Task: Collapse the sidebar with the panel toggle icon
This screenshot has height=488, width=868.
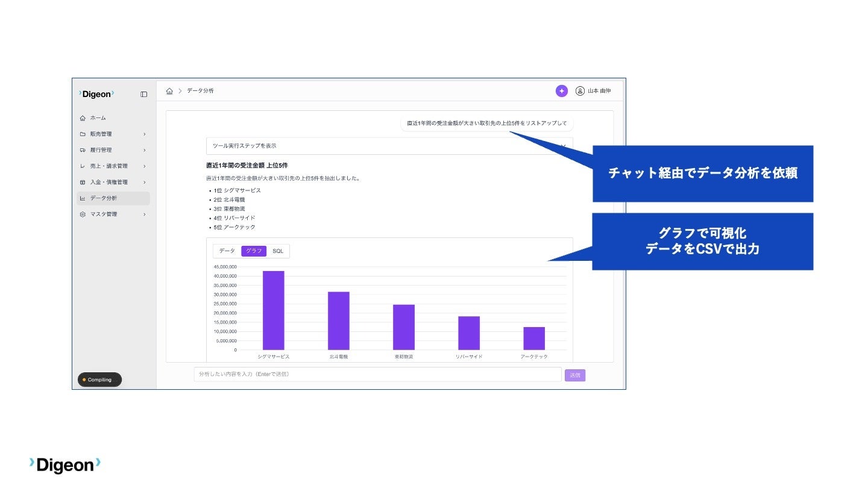Action: tap(143, 94)
